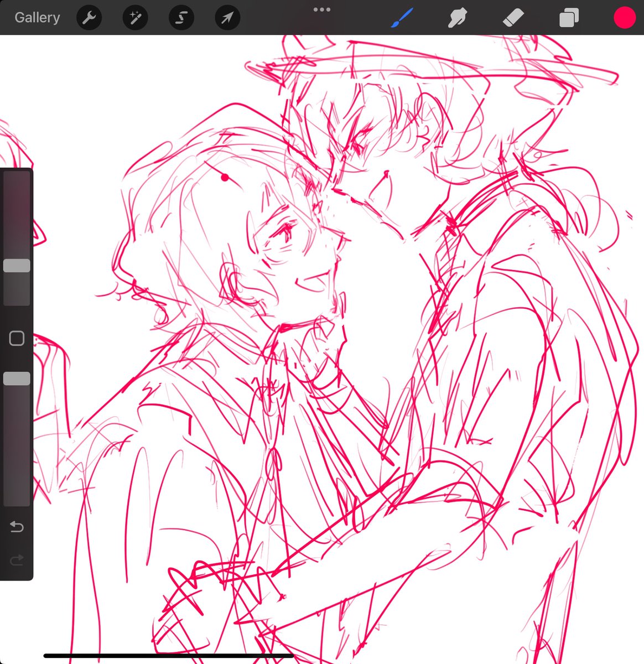Open the Adjustments magic wand menu
The image size is (644, 664).
click(135, 18)
